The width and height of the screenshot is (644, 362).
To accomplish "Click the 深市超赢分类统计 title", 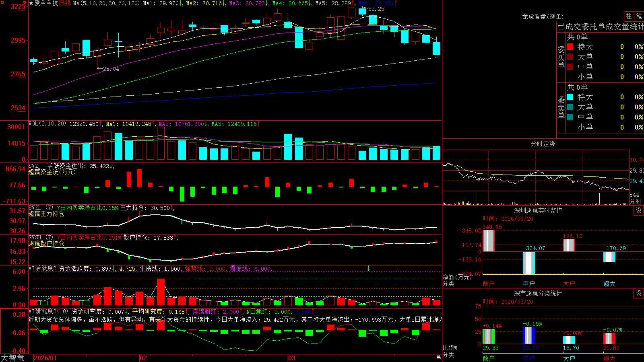I will pyautogui.click(x=538, y=293).
